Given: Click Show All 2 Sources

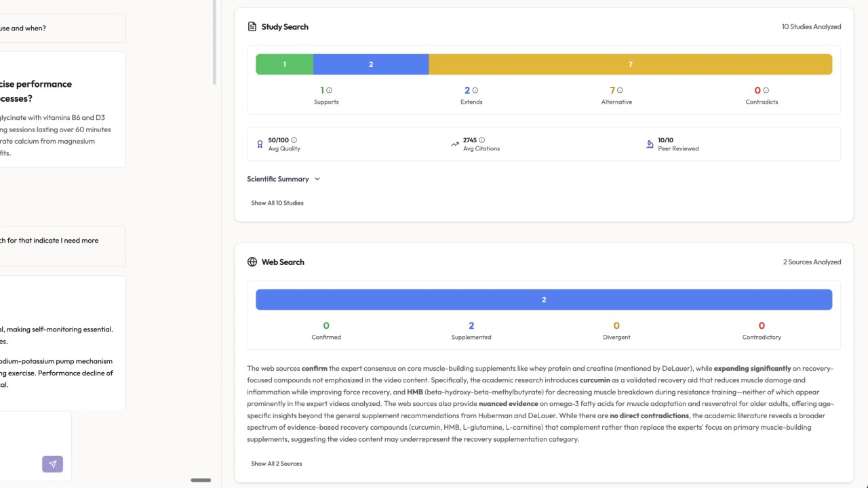Looking at the screenshot, I should tap(276, 463).
